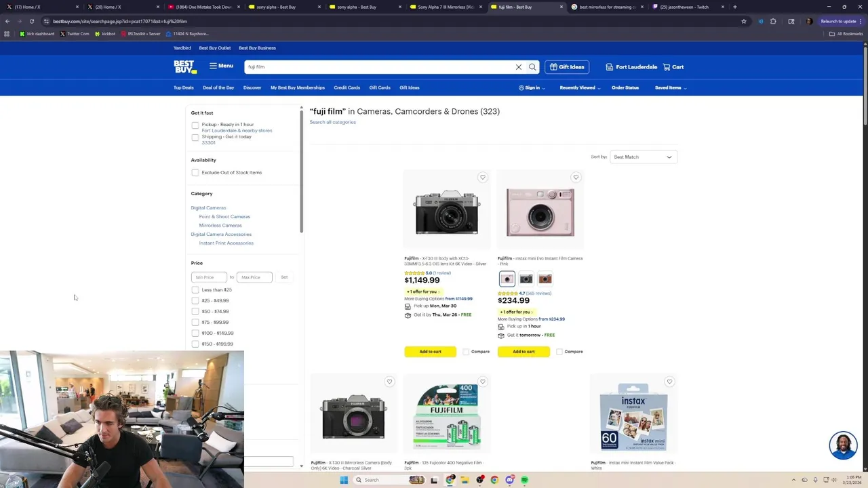Open Order Status link
The width and height of the screenshot is (868, 488).
pos(625,88)
